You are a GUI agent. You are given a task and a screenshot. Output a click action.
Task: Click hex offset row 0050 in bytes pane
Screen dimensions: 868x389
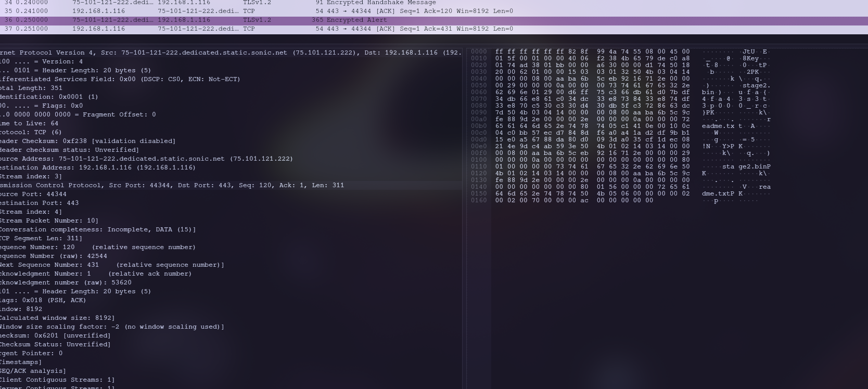(x=478, y=85)
